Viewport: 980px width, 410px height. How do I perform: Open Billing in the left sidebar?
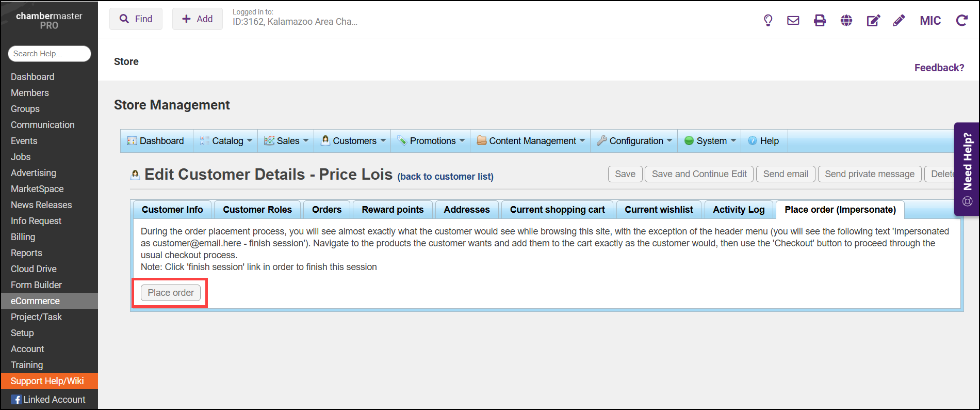tap(23, 237)
